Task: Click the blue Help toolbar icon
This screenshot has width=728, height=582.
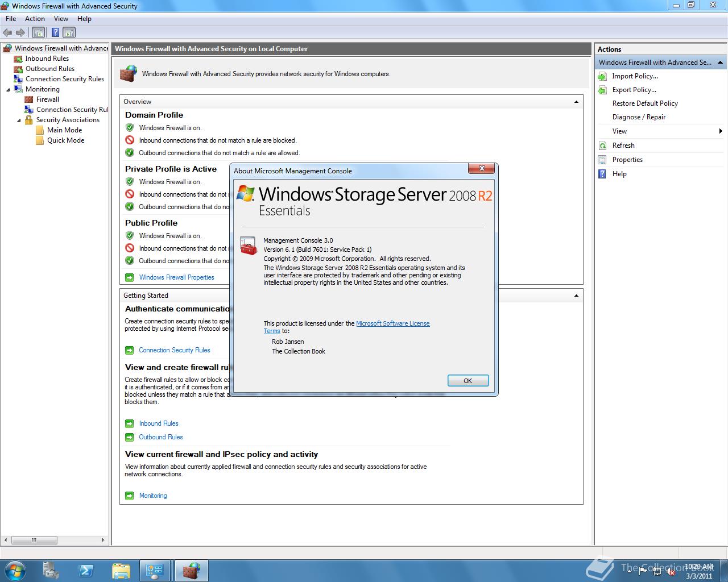Action: [55, 32]
